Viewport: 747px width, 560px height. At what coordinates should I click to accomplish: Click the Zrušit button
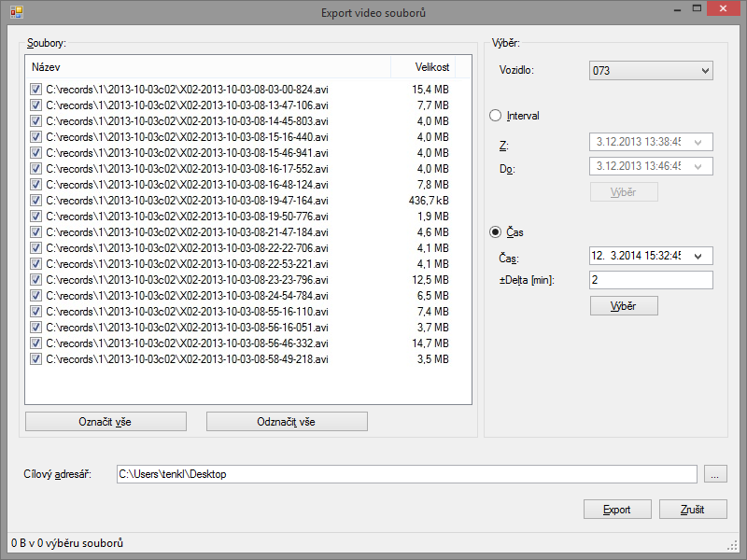(693, 509)
